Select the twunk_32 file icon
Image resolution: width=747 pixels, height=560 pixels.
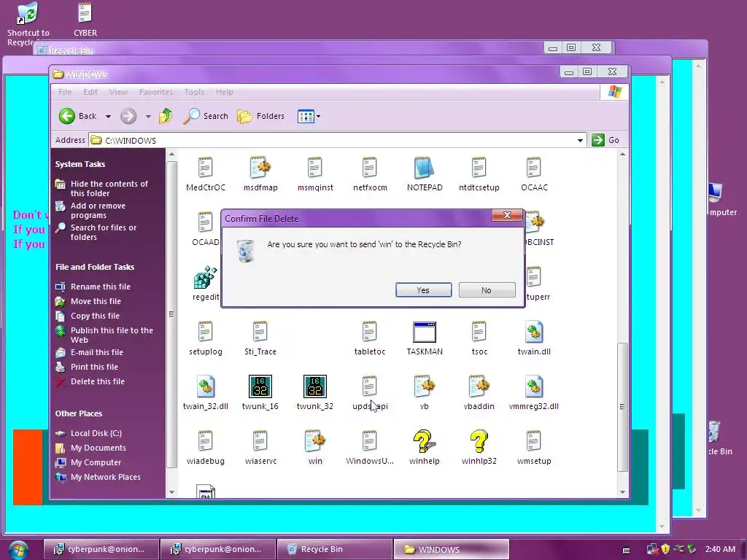point(315,386)
